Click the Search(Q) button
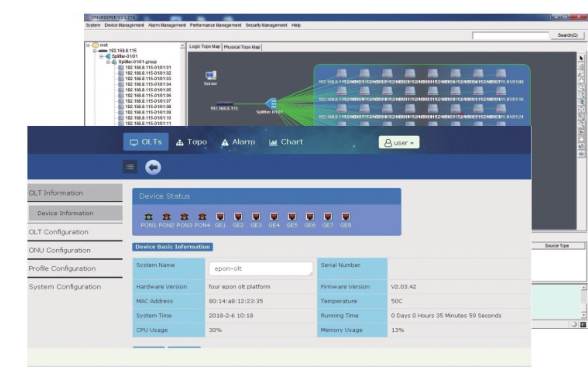This screenshot has height=382, width=588. point(568,35)
